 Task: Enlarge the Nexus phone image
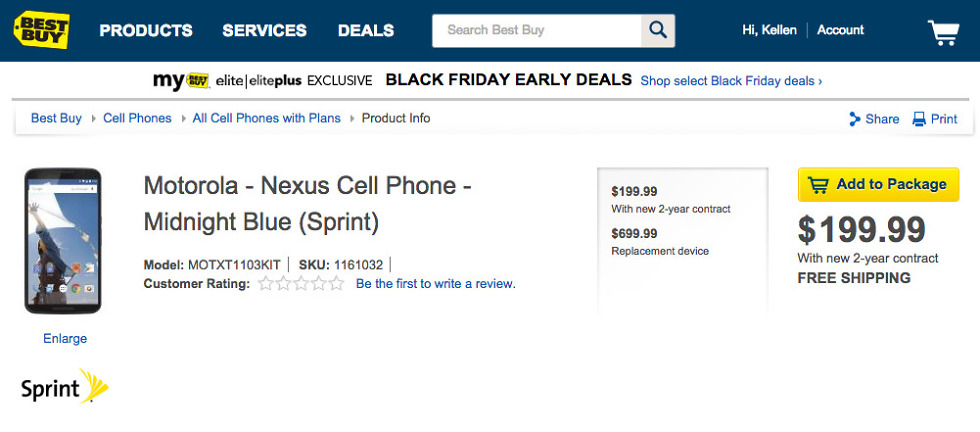click(65, 338)
